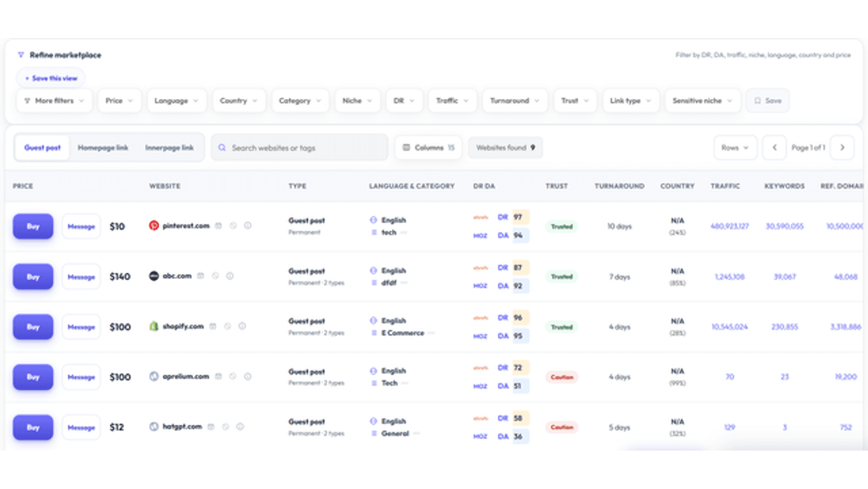
Task: Click the info icon beside shopify.com
Action: point(242,326)
